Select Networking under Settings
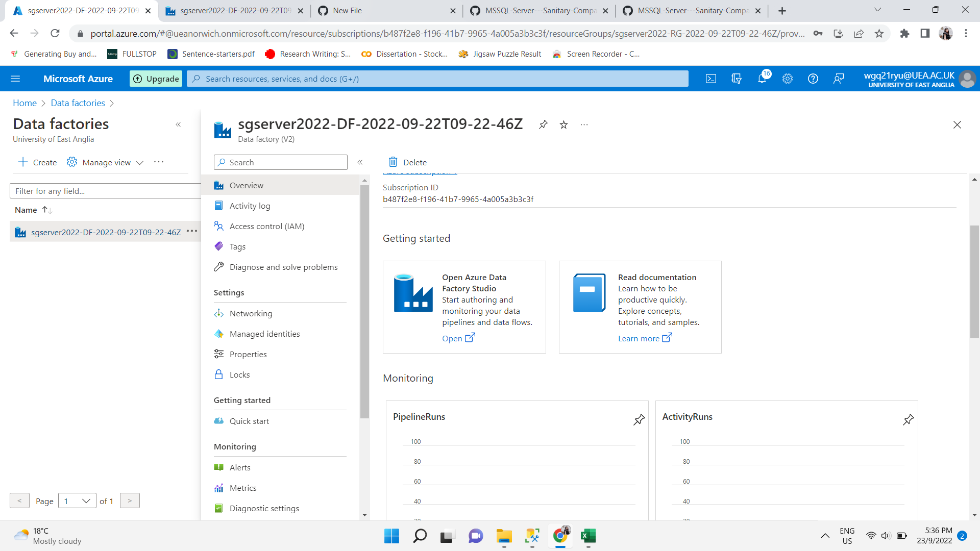This screenshot has height=551, width=980. pos(250,313)
